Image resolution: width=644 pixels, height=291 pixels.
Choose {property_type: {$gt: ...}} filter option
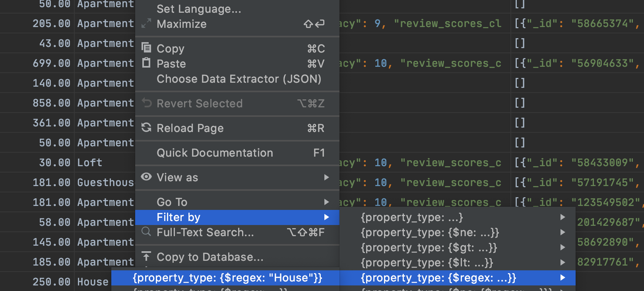click(429, 248)
